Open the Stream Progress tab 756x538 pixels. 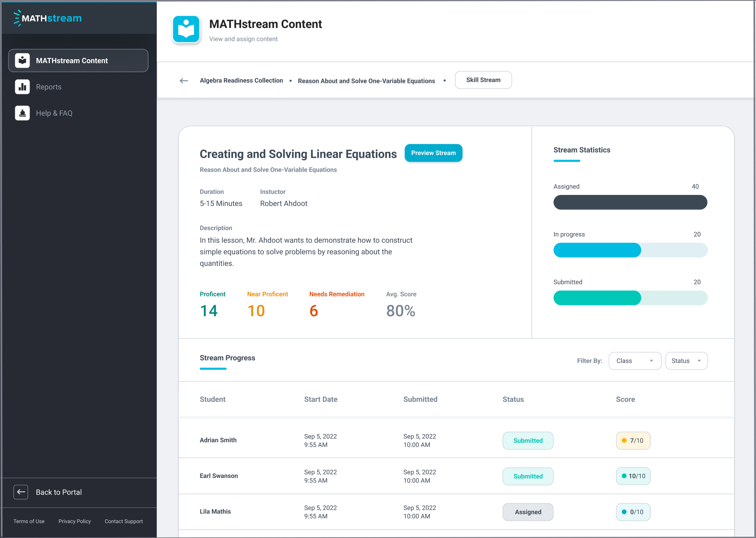(x=227, y=358)
